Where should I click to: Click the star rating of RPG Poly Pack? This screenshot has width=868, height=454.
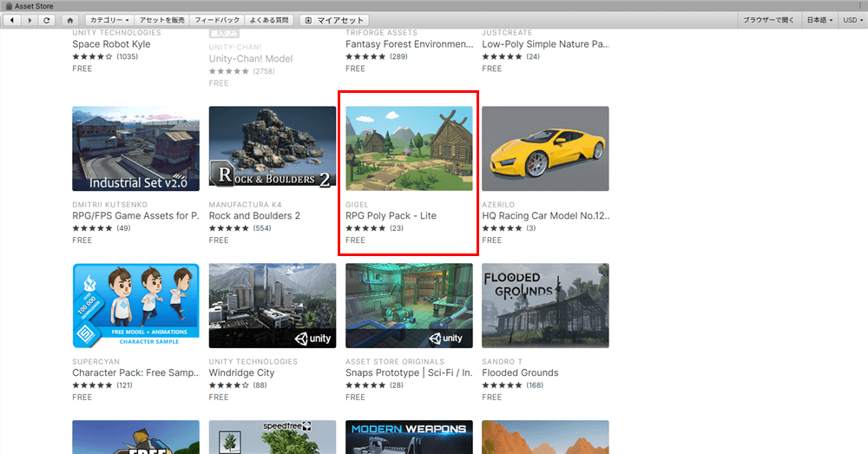tap(365, 228)
